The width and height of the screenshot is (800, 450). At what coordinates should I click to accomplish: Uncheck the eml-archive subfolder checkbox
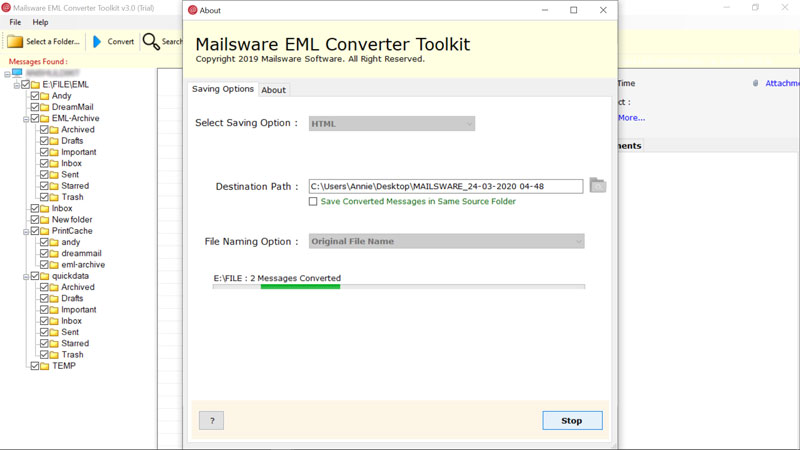pos(44,264)
